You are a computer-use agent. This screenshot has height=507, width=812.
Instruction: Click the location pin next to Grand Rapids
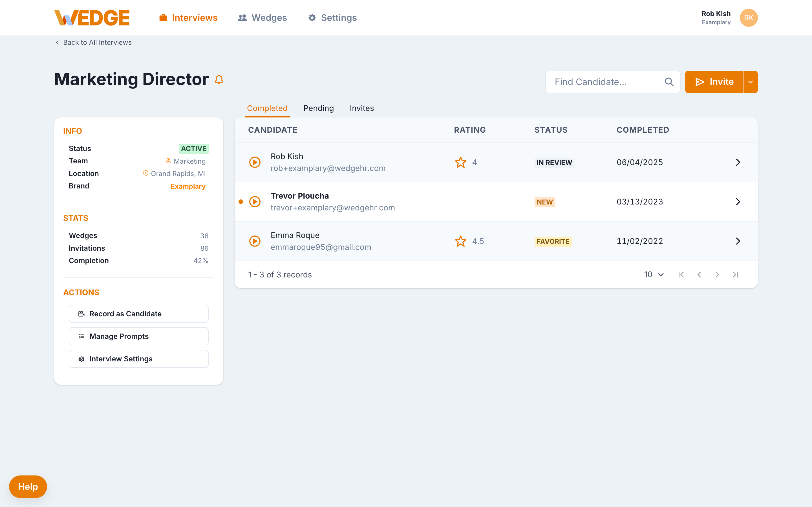[145, 173]
